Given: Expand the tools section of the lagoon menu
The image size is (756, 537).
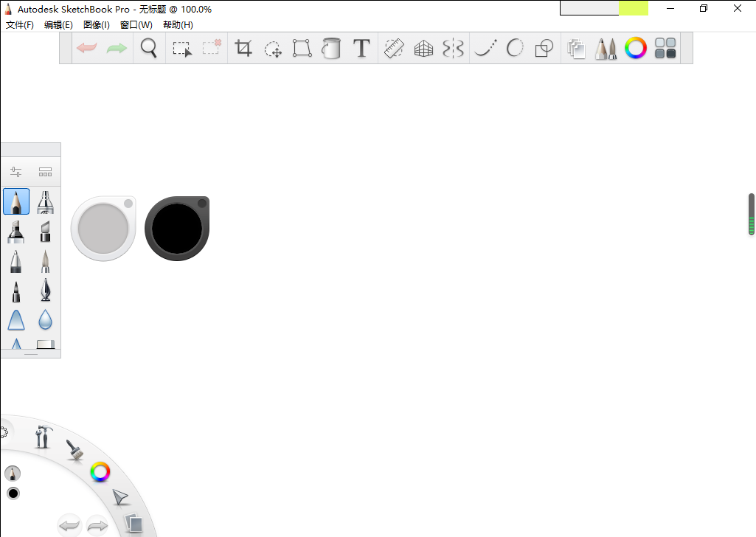Looking at the screenshot, I should [42, 437].
